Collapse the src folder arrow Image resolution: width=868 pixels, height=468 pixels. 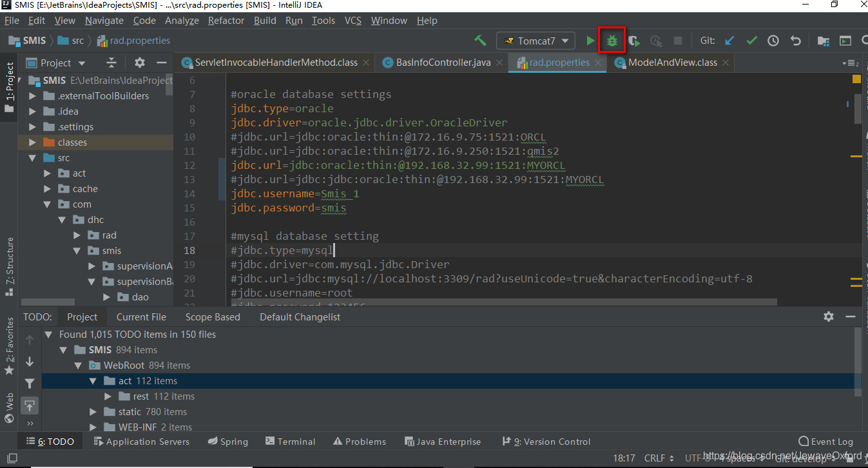[x=32, y=158]
